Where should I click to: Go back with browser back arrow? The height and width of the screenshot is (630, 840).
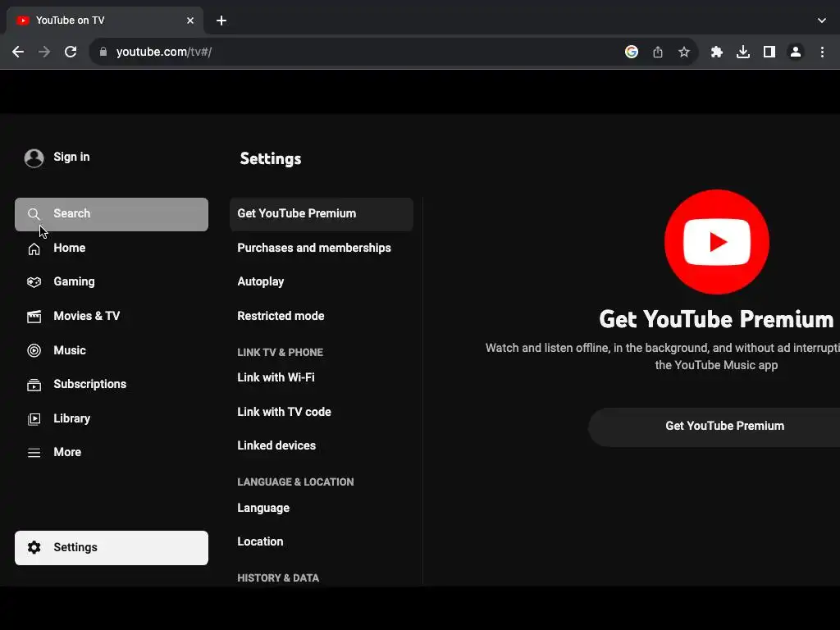click(18, 52)
